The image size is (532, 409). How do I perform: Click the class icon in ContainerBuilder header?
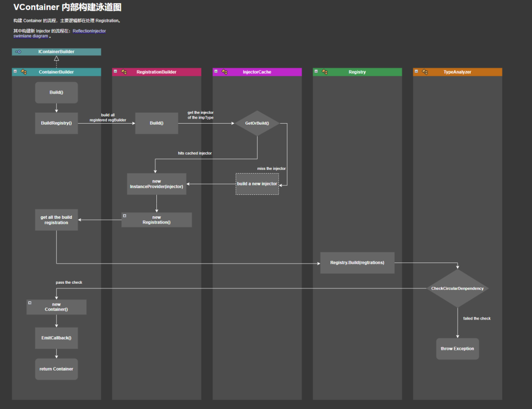pyautogui.click(x=24, y=72)
